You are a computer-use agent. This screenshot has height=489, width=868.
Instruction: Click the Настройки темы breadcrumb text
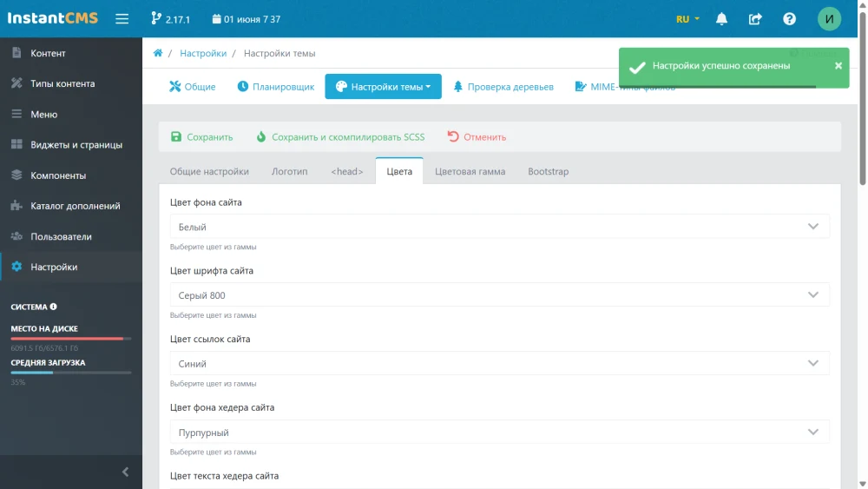279,53
